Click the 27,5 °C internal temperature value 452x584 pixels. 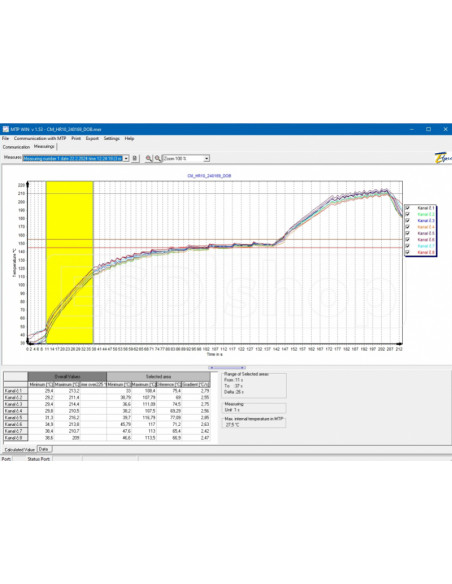[233, 425]
